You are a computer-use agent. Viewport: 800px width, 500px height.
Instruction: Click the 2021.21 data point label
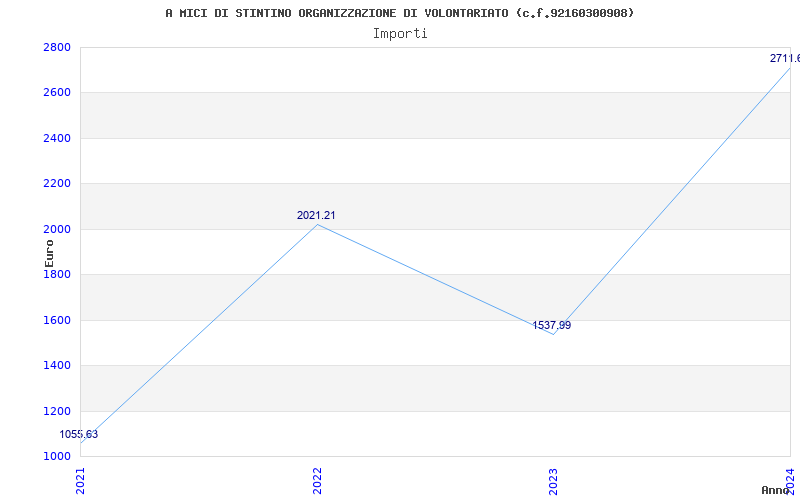316,215
